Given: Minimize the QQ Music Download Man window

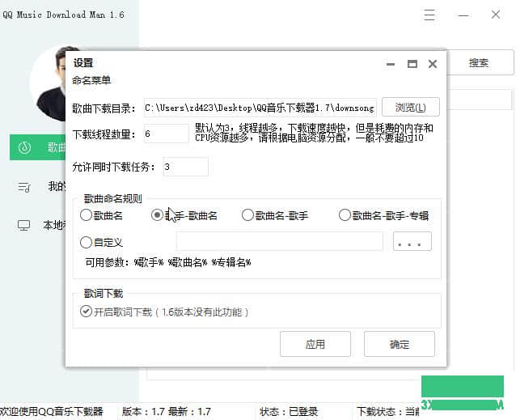Looking at the screenshot, I should (x=463, y=15).
